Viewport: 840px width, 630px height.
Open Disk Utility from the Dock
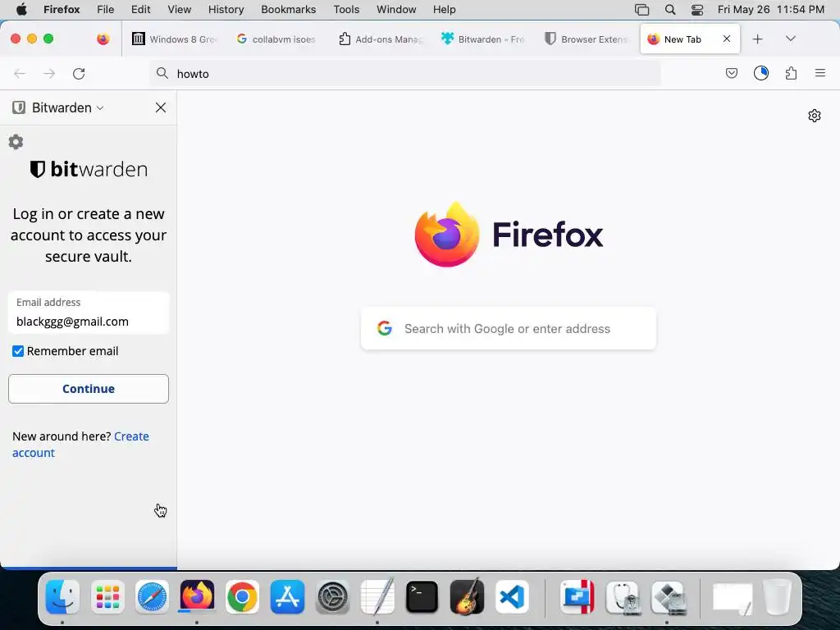tap(623, 597)
